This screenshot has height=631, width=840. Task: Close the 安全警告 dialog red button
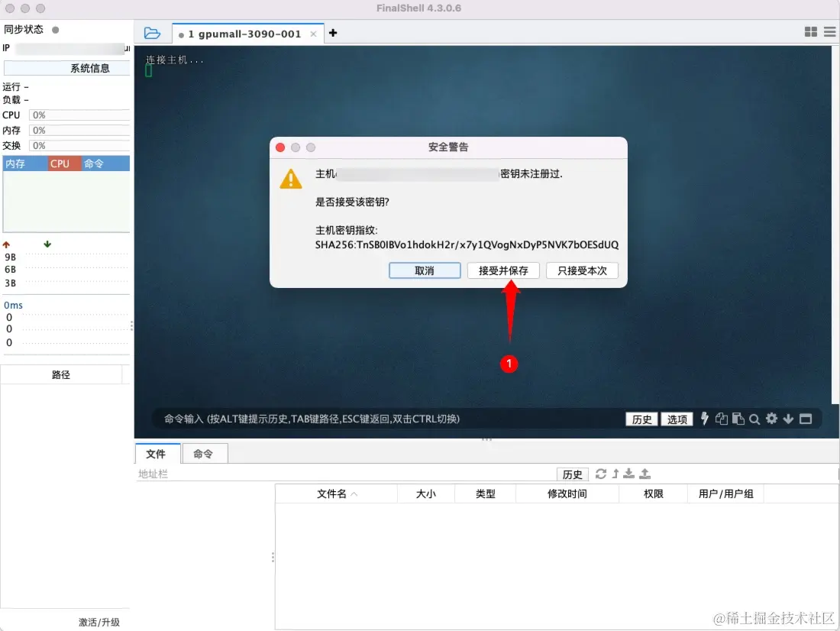[280, 147]
